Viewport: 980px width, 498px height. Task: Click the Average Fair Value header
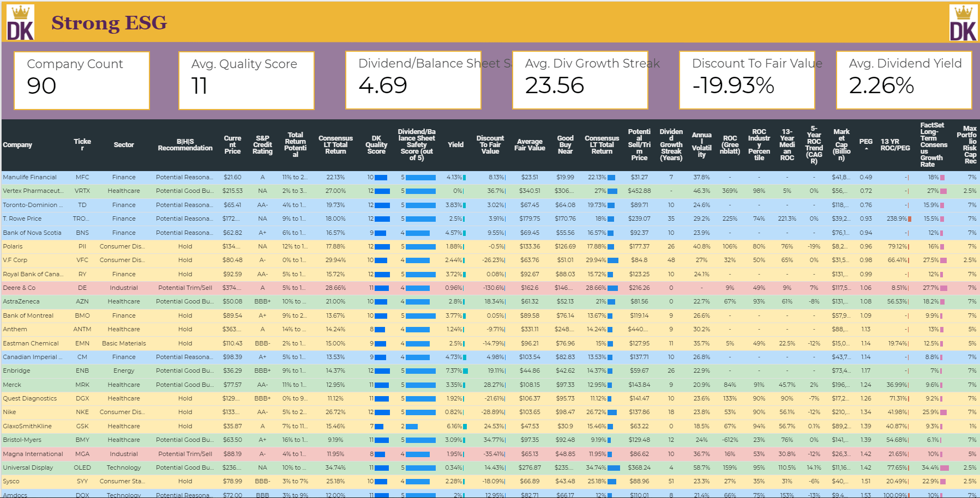pos(530,145)
